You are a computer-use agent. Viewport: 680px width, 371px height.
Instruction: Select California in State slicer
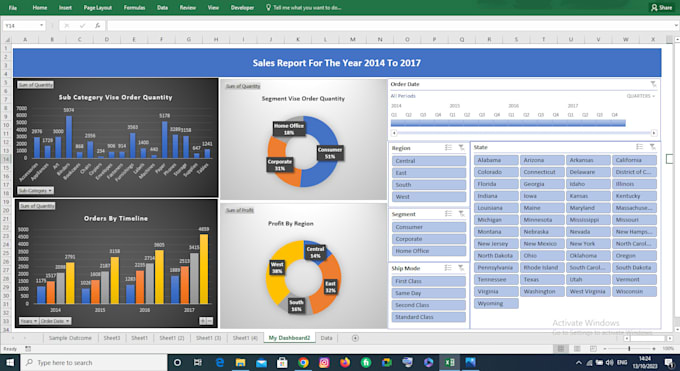tap(634, 160)
